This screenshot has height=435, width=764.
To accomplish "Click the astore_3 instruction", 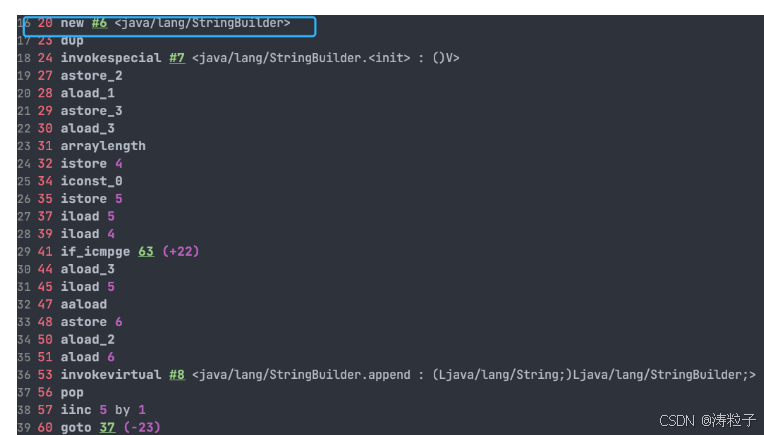I will [x=91, y=111].
